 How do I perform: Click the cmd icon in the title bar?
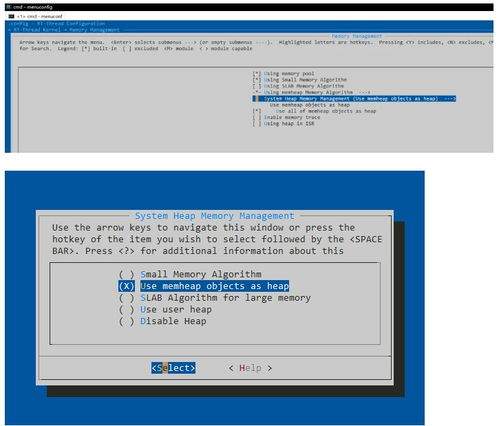coord(9,7)
